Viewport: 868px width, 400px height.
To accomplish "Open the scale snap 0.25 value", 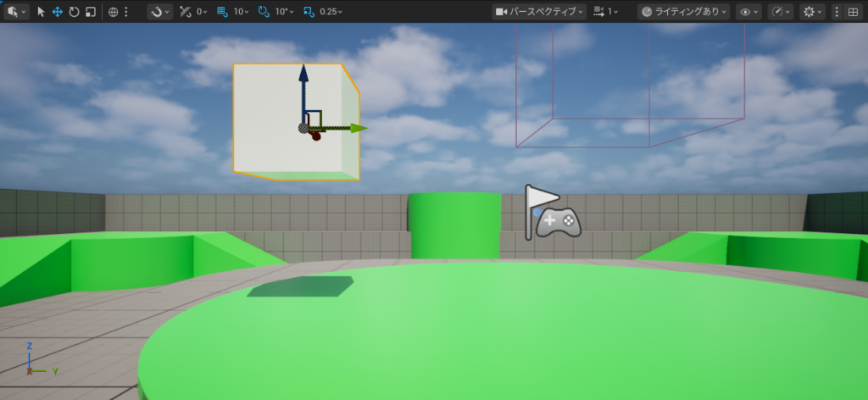I will point(332,12).
